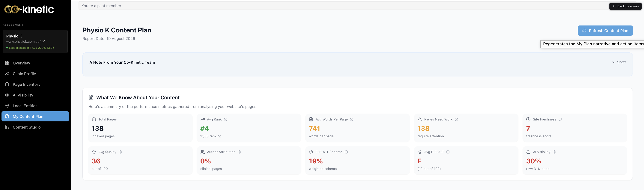Click the Last assessed timestamp text
Viewport: 644px width, 190px height.
tap(31, 48)
